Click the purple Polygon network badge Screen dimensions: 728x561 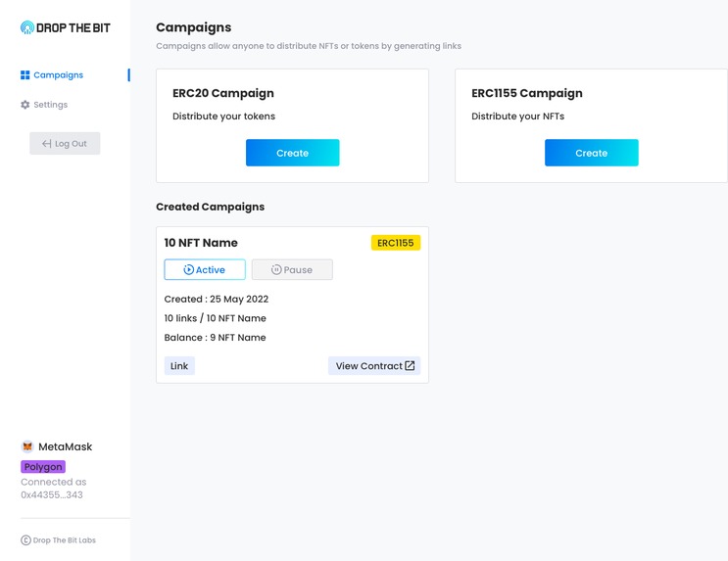point(43,467)
